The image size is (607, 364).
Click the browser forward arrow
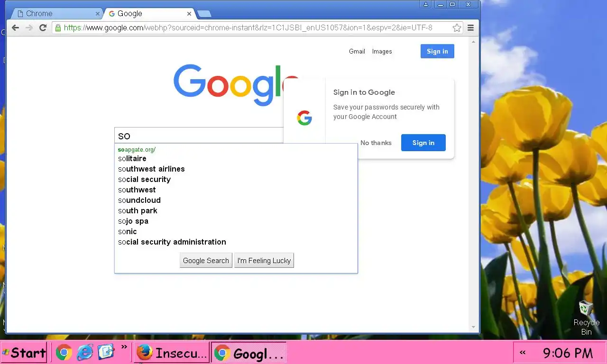coord(29,28)
